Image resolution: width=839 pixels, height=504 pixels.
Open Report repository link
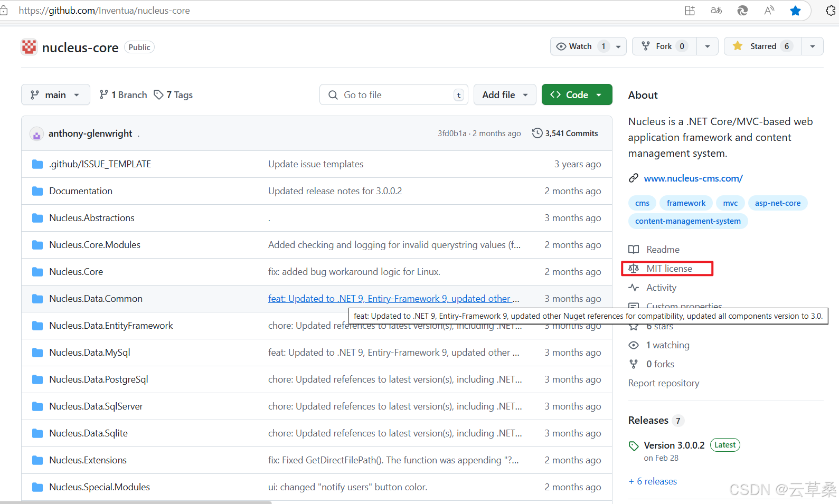click(x=664, y=383)
